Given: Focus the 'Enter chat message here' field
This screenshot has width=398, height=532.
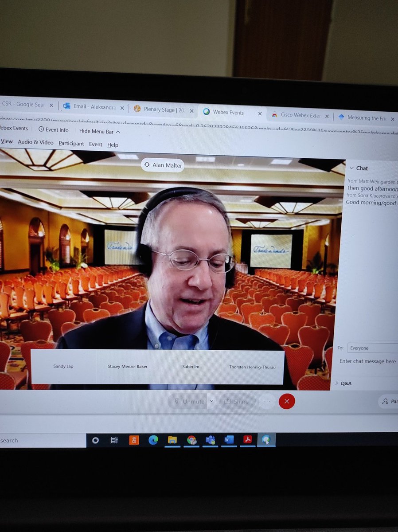Looking at the screenshot, I should [x=367, y=361].
